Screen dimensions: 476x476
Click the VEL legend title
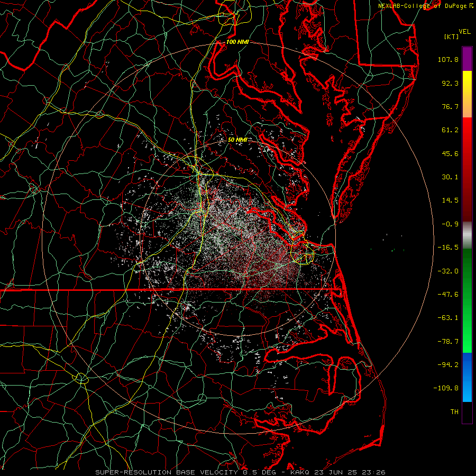click(x=464, y=32)
